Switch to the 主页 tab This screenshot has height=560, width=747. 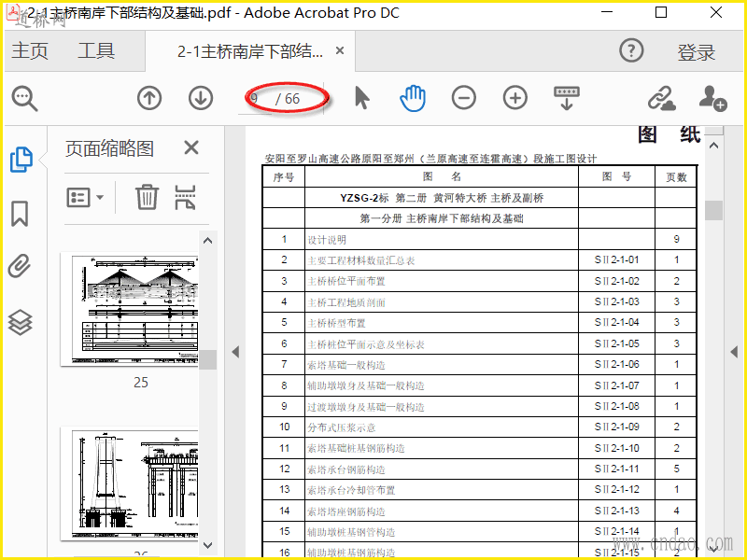tap(30, 51)
